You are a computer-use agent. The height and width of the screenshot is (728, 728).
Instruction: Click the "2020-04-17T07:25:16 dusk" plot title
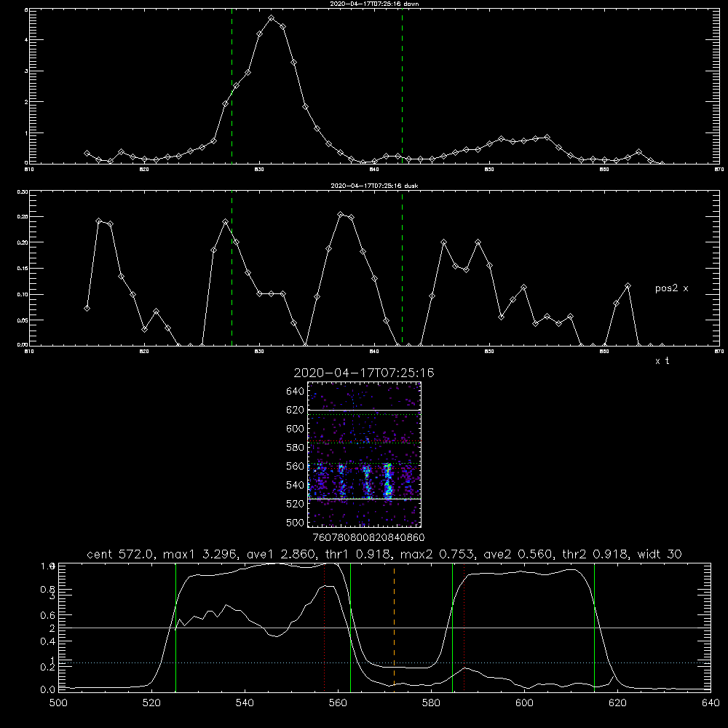374,186
